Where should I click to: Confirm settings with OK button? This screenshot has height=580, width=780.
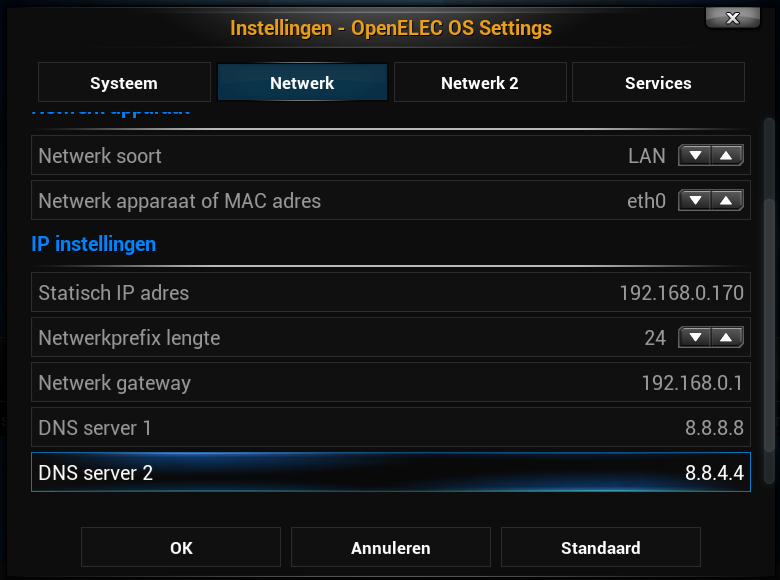tap(181, 548)
